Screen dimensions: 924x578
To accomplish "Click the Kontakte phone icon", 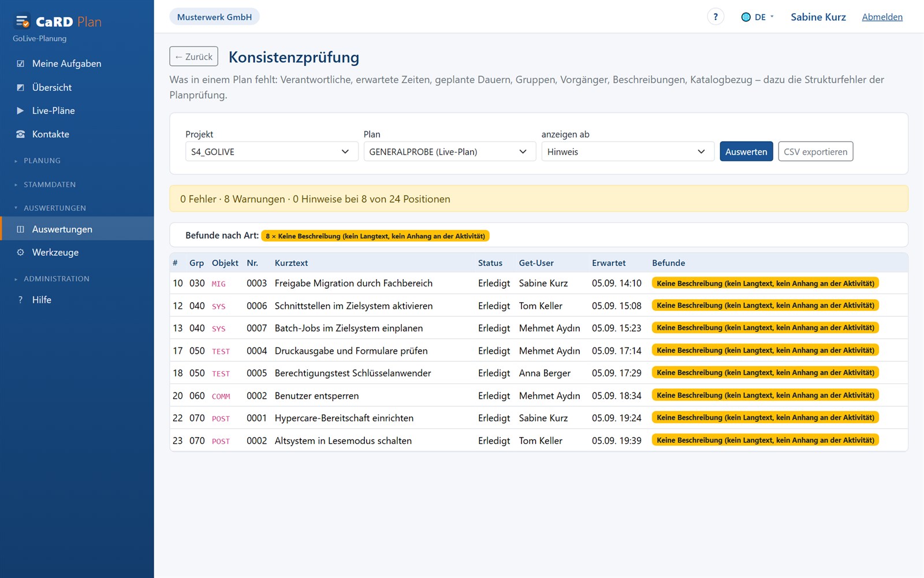I will pyautogui.click(x=21, y=134).
